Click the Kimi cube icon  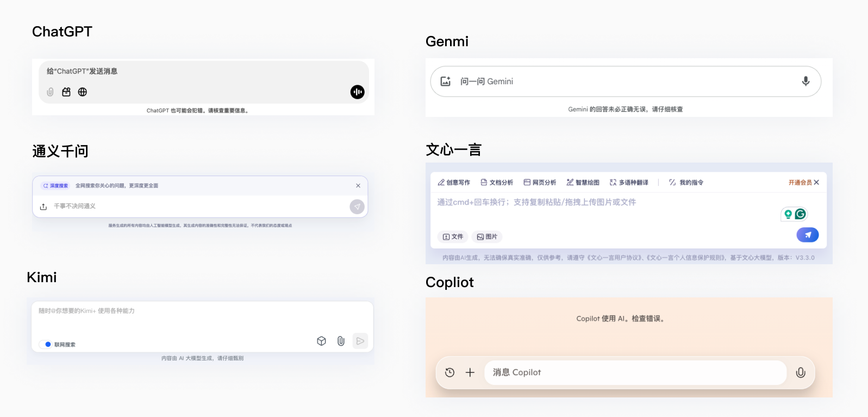[321, 341]
